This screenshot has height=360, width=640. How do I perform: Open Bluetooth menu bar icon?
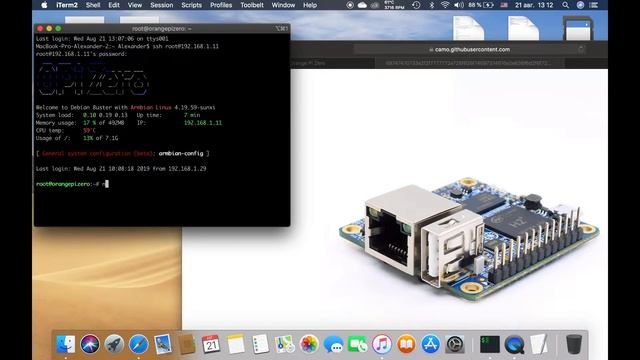(x=432, y=5)
